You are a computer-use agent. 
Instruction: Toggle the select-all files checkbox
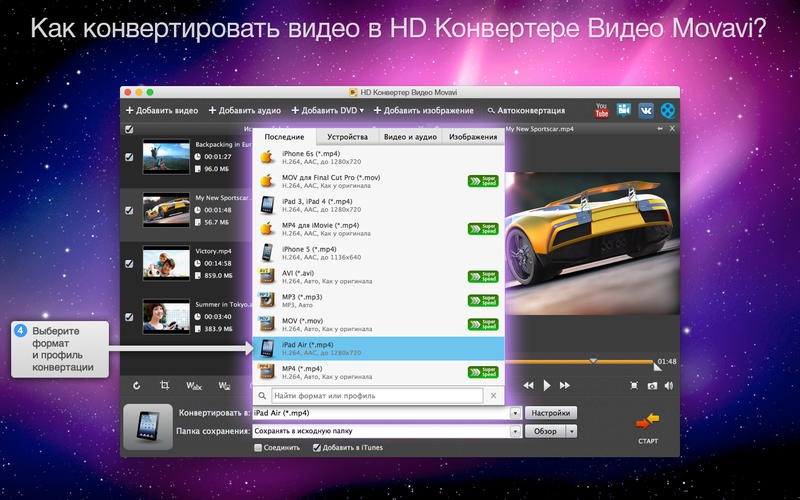(129, 130)
